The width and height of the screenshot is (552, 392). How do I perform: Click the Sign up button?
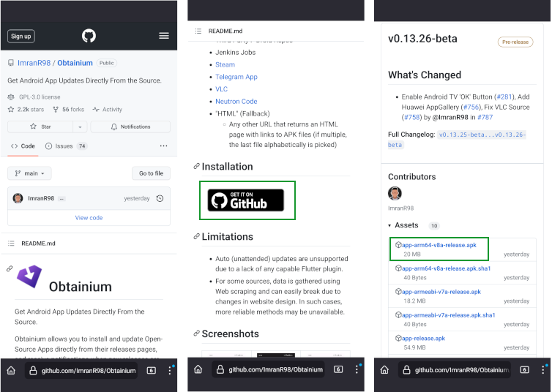[21, 37]
